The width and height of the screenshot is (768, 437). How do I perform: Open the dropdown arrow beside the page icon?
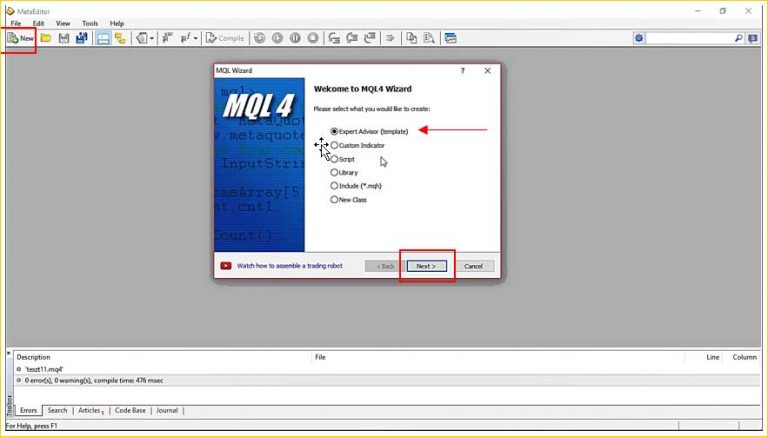pyautogui.click(x=151, y=38)
